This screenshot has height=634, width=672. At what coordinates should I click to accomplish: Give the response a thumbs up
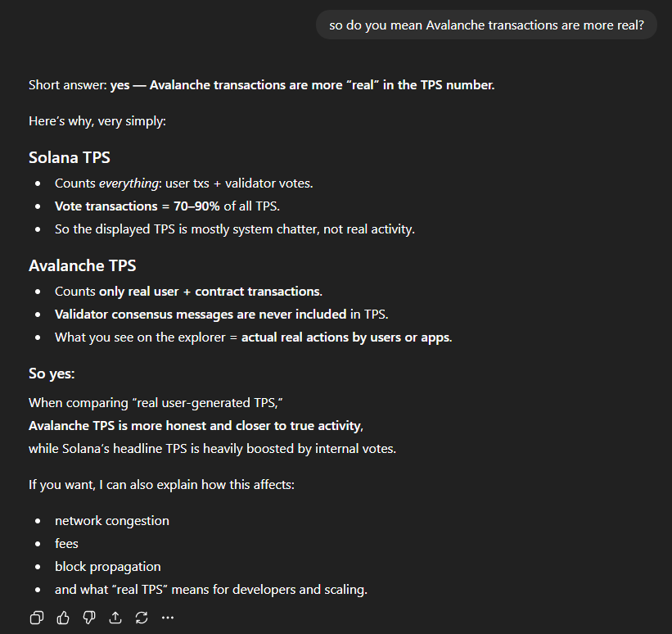pos(63,618)
